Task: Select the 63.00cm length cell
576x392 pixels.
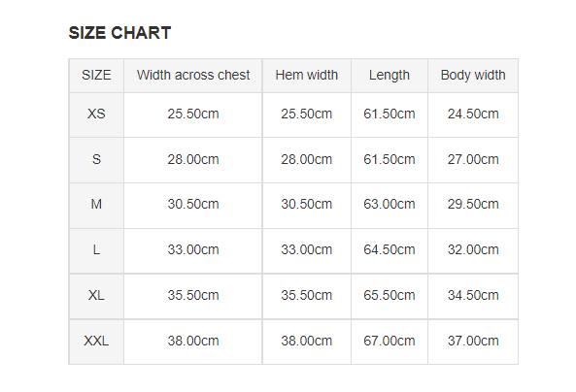Action: 390,205
